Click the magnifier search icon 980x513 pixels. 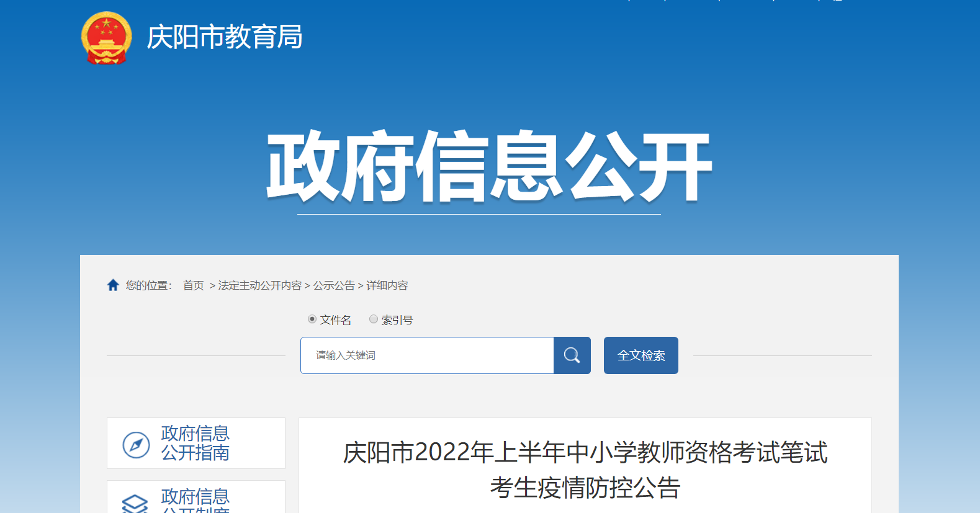pyautogui.click(x=572, y=355)
